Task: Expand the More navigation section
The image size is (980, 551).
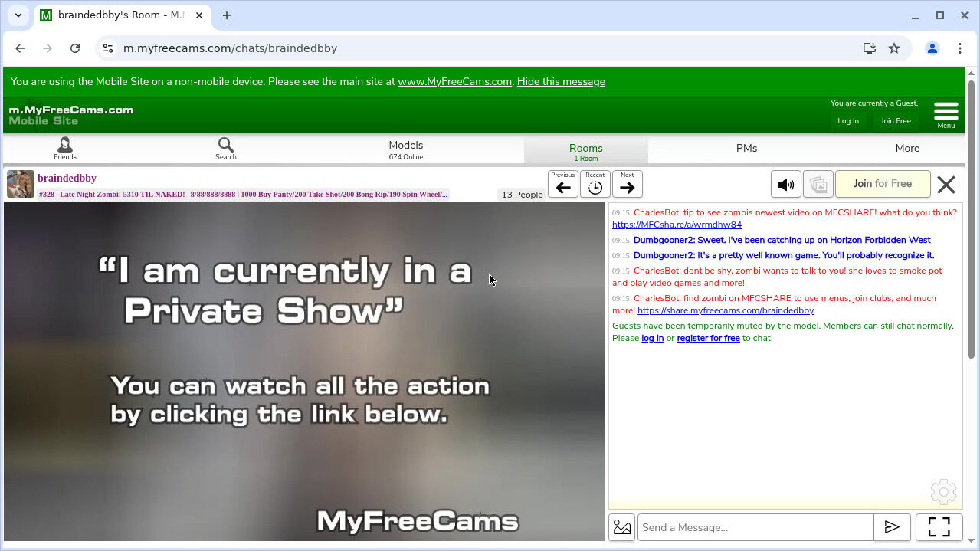Action: [907, 149]
